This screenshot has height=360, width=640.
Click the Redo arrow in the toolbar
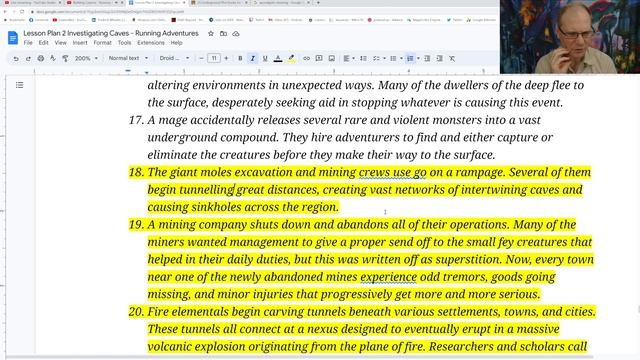tap(28, 59)
